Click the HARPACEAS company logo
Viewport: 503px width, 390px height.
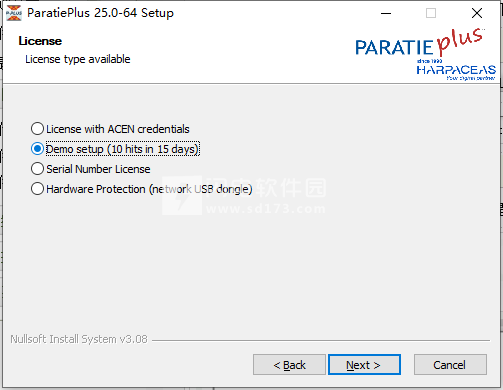coord(456,70)
